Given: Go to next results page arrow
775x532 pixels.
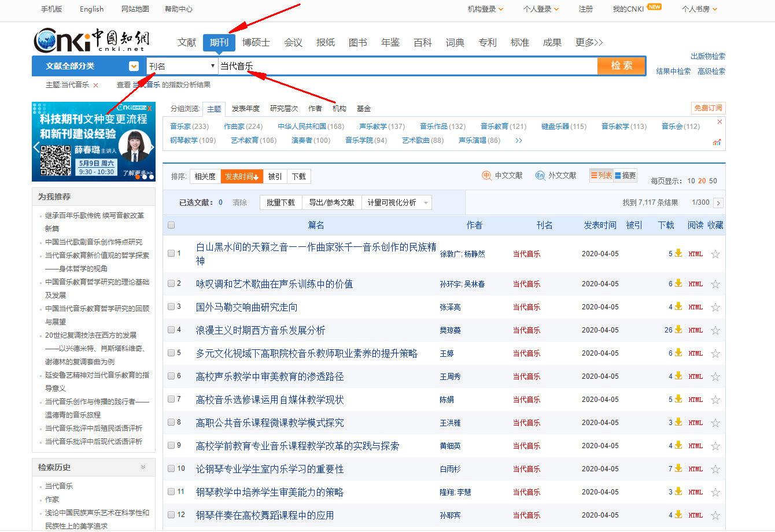Looking at the screenshot, I should coord(718,203).
